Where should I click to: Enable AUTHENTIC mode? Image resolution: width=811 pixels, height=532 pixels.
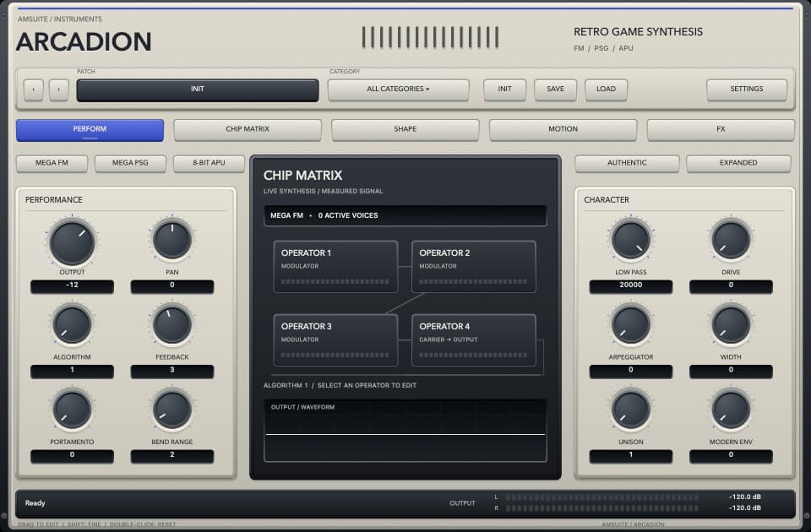tap(627, 163)
